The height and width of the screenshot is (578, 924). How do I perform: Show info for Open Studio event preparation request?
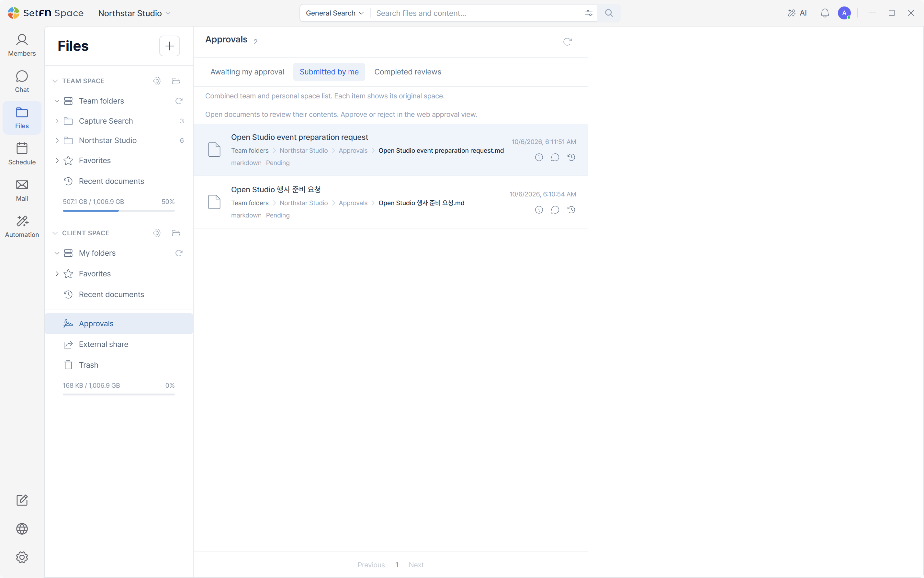[x=539, y=157]
